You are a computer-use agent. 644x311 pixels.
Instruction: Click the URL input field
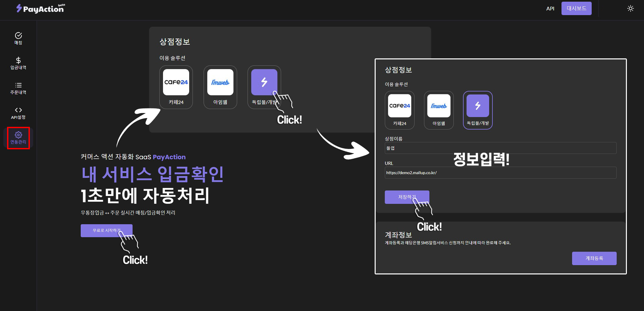click(x=500, y=173)
